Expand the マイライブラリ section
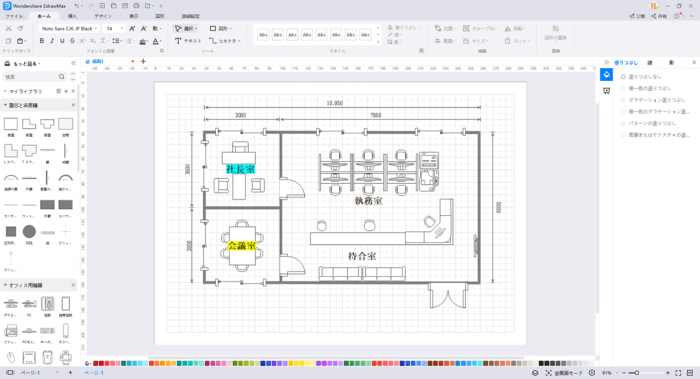Viewport: 700px width, 379px height. tap(5, 91)
